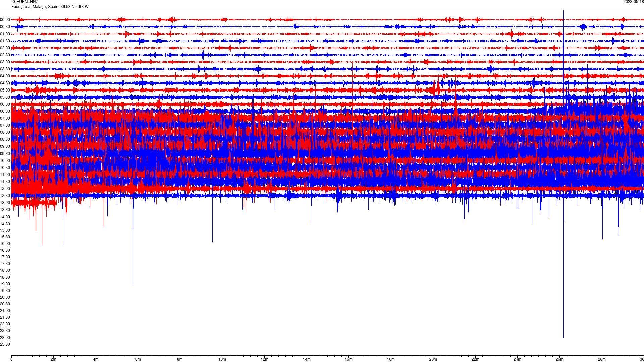Click the 24m tick on time axis

[x=517, y=359]
